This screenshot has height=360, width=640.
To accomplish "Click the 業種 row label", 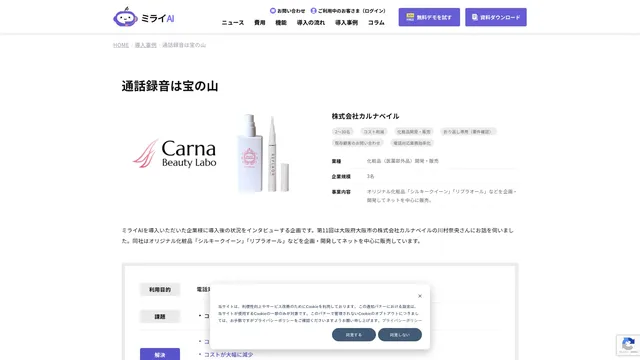I will point(336,161).
